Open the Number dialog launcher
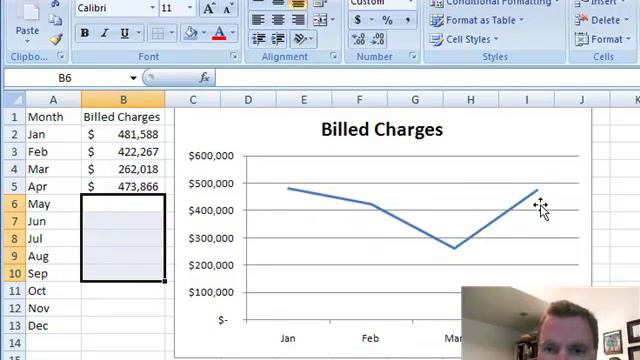 (x=413, y=56)
